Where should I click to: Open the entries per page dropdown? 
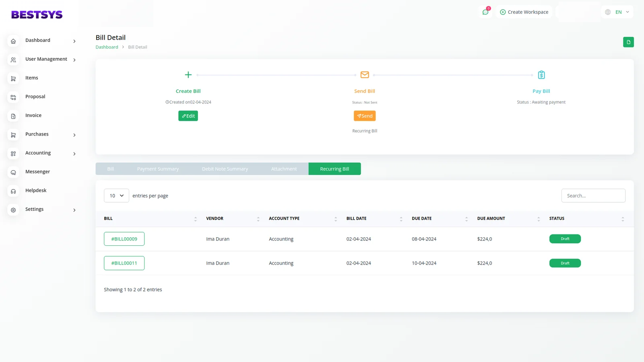[116, 195]
